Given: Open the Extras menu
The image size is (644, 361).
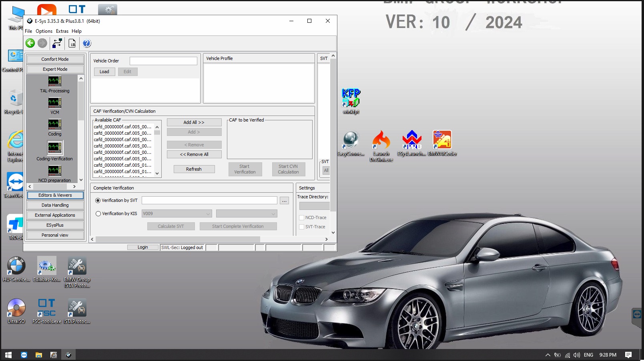Looking at the screenshot, I should click(x=62, y=31).
